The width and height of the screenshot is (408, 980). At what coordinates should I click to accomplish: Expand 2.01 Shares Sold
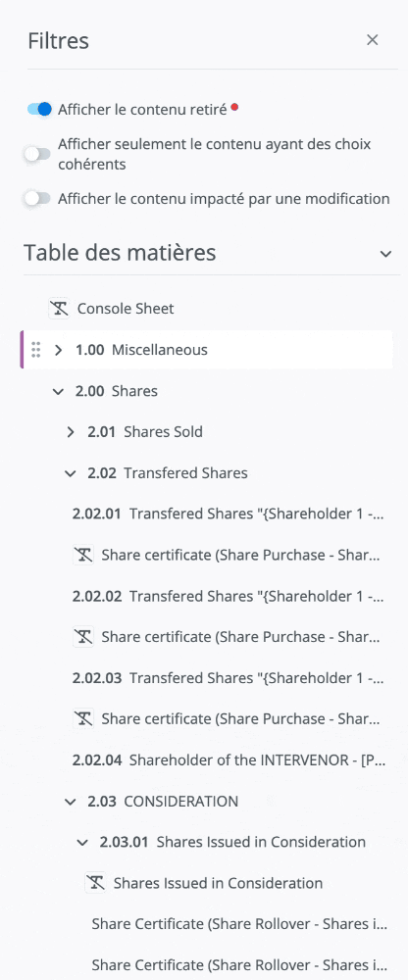click(x=70, y=432)
